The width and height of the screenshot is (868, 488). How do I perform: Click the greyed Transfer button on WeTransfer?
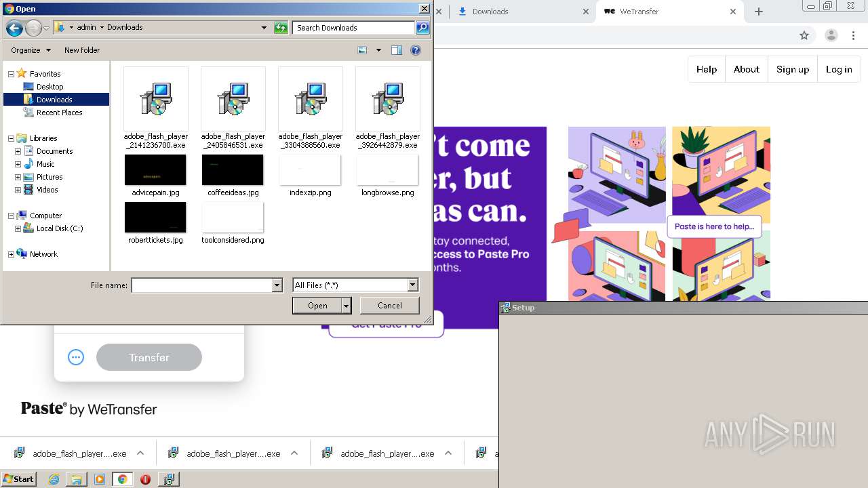click(149, 357)
